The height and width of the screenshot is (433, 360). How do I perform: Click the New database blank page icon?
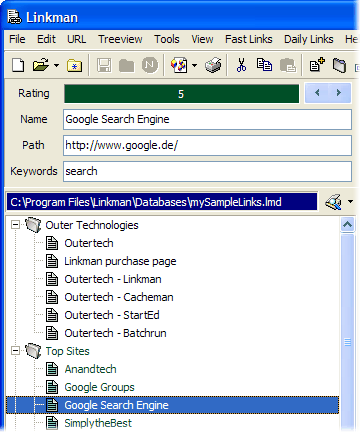click(18, 65)
